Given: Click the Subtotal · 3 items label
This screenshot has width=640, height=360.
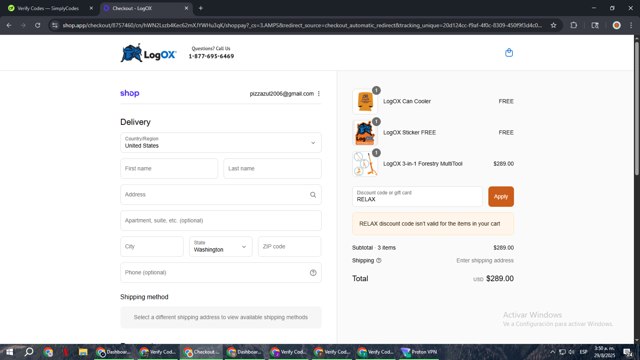Looking at the screenshot, I should click(x=374, y=248).
